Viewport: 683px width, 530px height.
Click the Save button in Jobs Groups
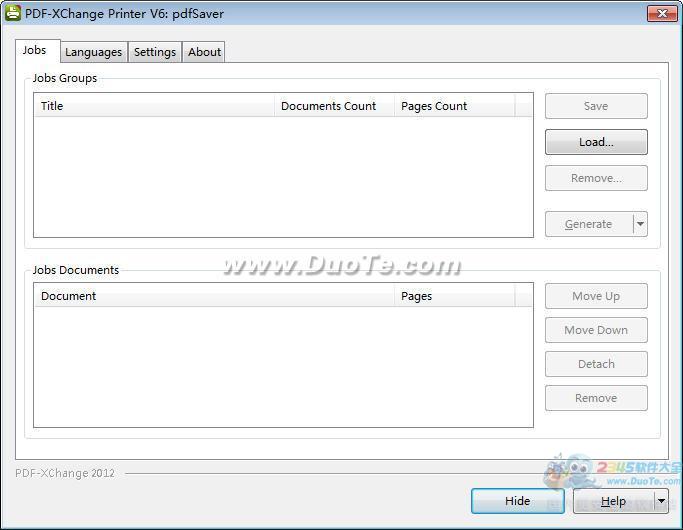(596, 106)
